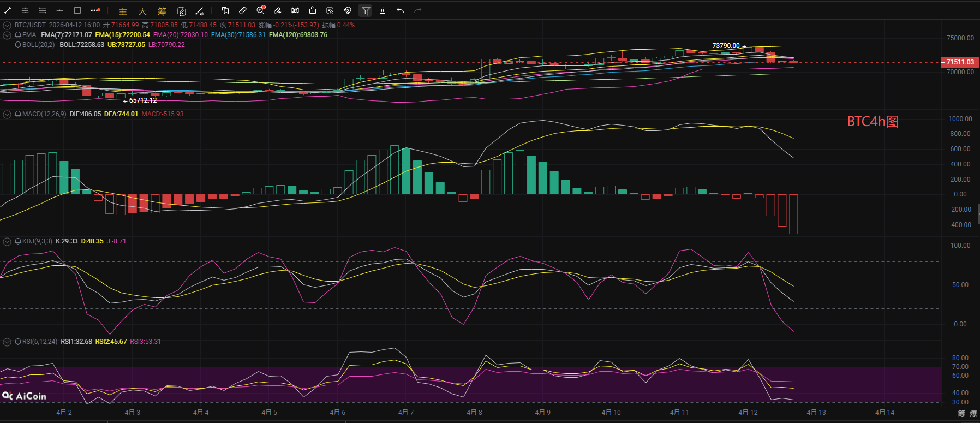This screenshot has height=423, width=980.
Task: Select the trend line drawing tool
Action: (8, 10)
